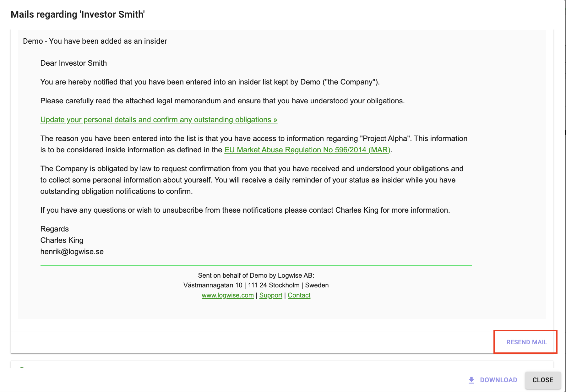The height and width of the screenshot is (392, 566).
Task: Click the Västmannagatan 10 address line
Action: pyautogui.click(x=256, y=285)
